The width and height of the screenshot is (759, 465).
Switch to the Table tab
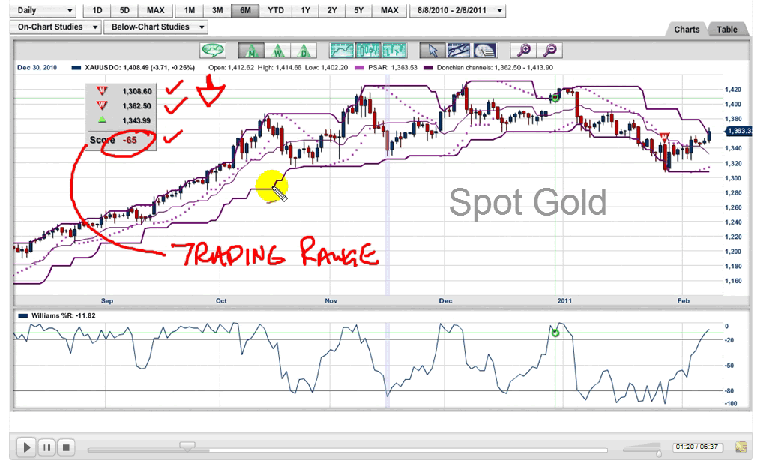727,30
